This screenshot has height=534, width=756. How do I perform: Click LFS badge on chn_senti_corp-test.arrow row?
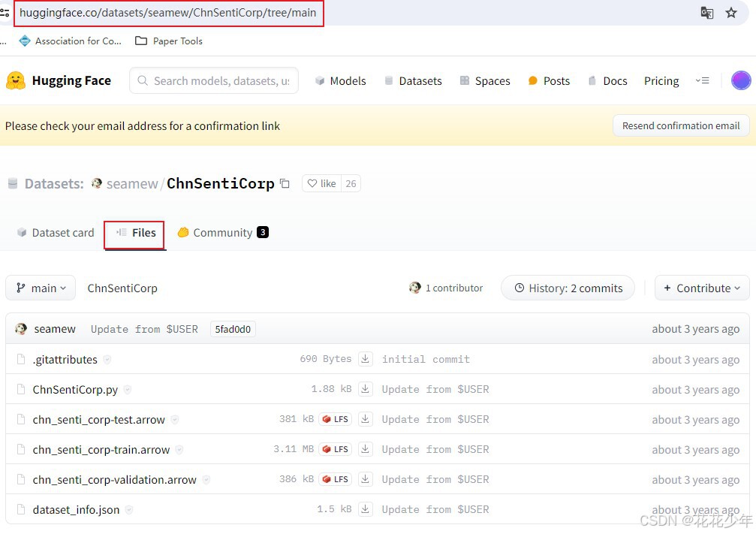tap(335, 419)
